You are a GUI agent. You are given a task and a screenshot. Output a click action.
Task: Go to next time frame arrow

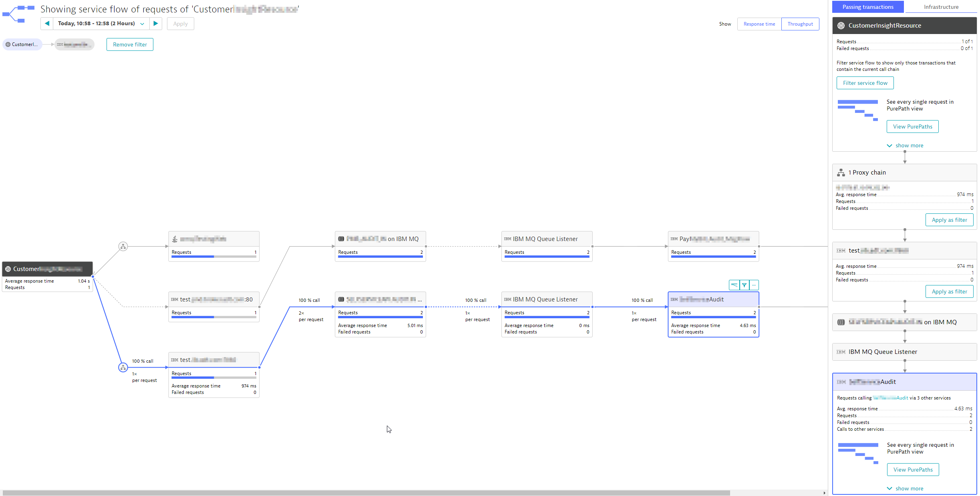[x=156, y=24]
